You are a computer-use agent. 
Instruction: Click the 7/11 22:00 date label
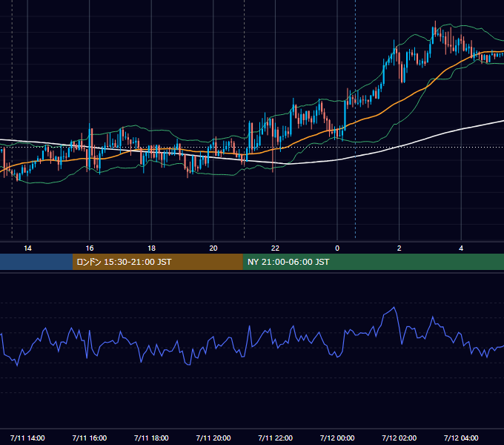click(275, 438)
